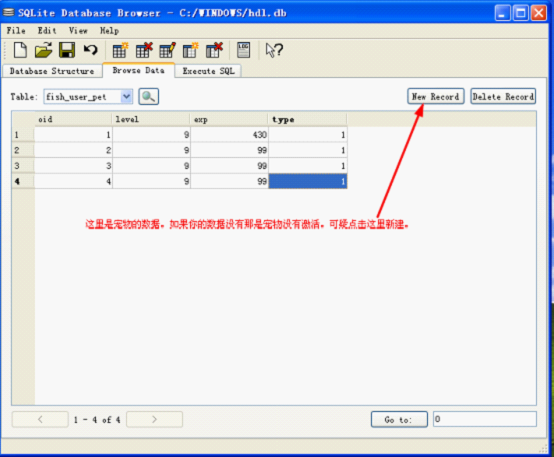The image size is (554, 457).
Task: Open the SQL log window icon
Action: coord(243,50)
